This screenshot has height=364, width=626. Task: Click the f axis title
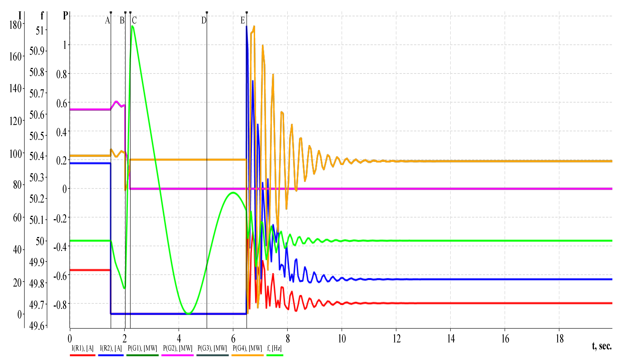[x=42, y=16]
